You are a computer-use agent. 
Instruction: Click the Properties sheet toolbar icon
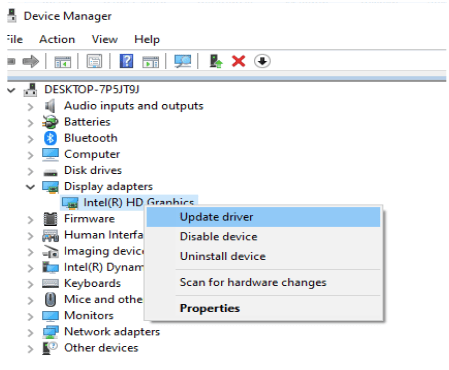[x=94, y=61]
